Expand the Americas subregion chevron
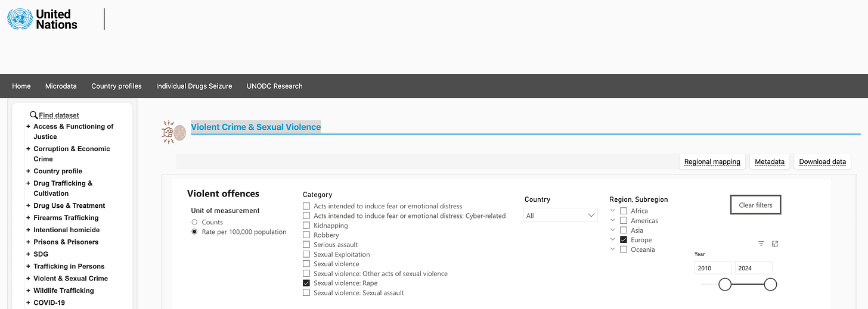The width and height of the screenshot is (868, 309). coord(613,220)
